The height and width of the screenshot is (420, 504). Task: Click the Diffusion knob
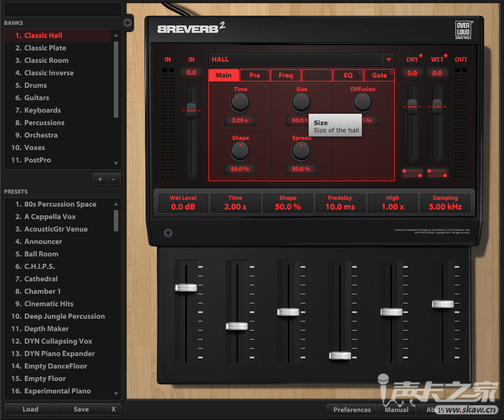coord(362,102)
